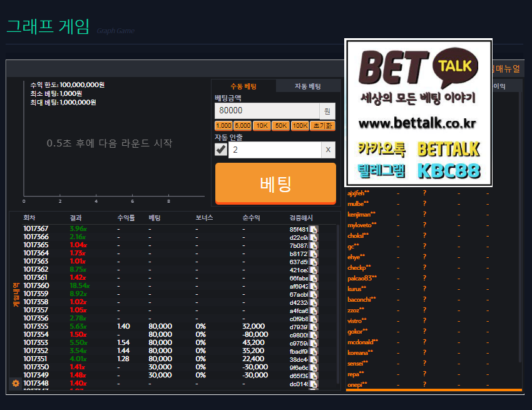Copy verification hash for round 1017352
Viewport: 532px width, 410px height.
coord(314,352)
